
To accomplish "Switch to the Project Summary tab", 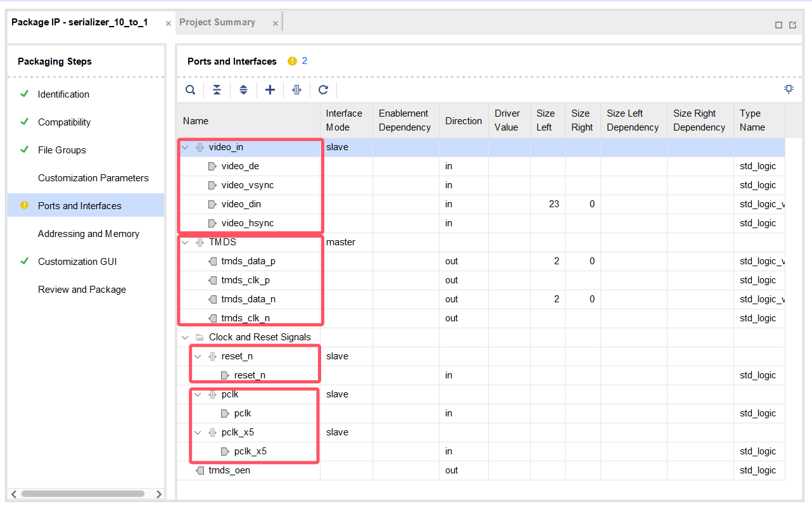I will pyautogui.click(x=217, y=22).
